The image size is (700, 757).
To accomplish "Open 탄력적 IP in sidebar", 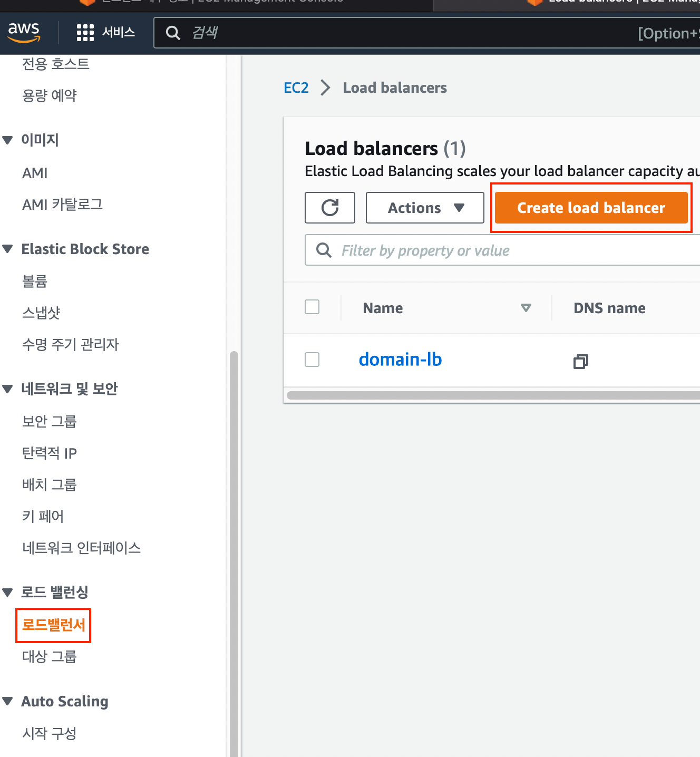I will coord(50,453).
